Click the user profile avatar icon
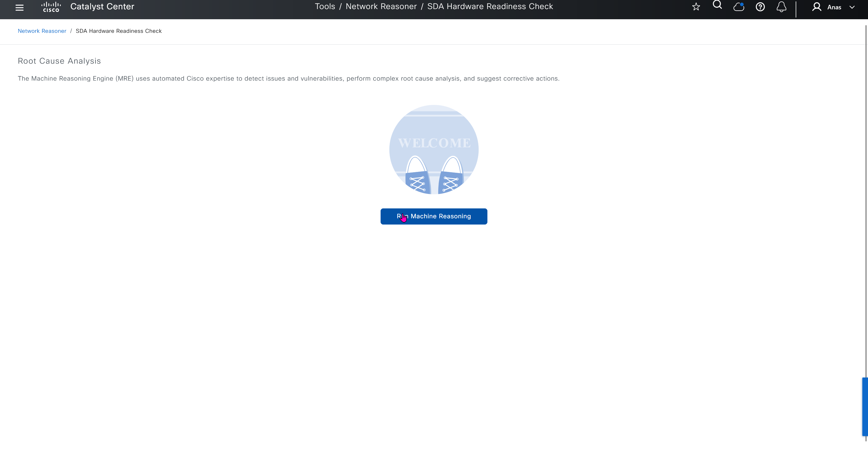The image size is (868, 468). 817,7
